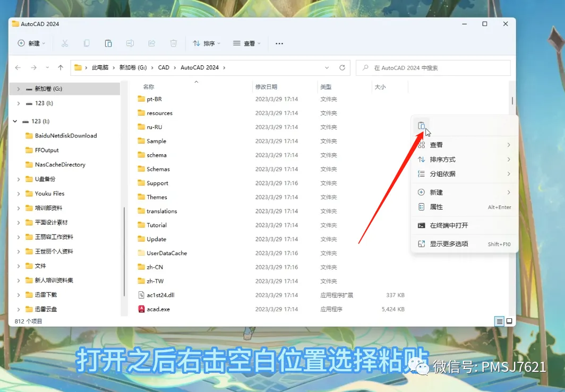Open recent locations dropdown arrow
Screen dimensions: 565x392
coord(47,68)
